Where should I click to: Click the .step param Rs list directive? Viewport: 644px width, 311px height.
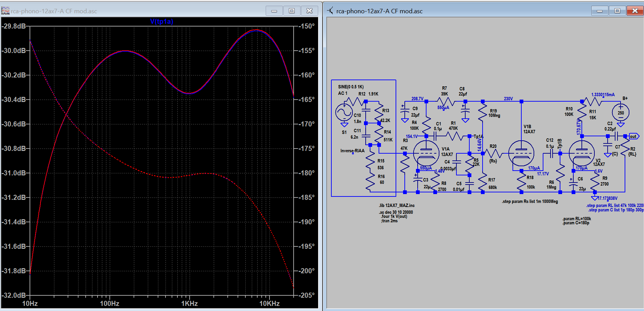point(530,201)
